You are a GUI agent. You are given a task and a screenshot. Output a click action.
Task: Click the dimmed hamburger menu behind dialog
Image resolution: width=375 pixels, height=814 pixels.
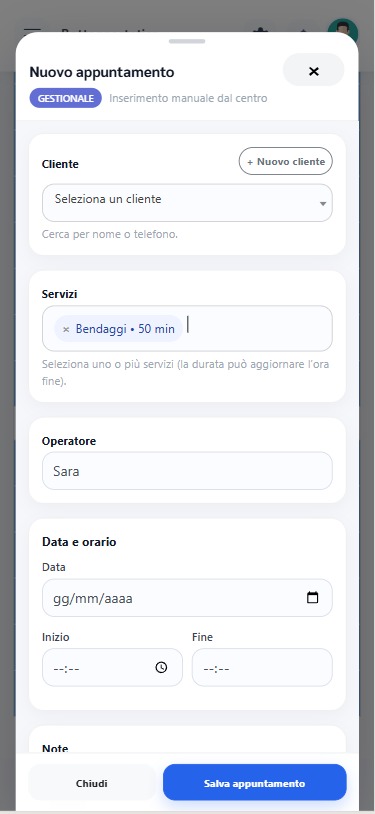coord(32,31)
